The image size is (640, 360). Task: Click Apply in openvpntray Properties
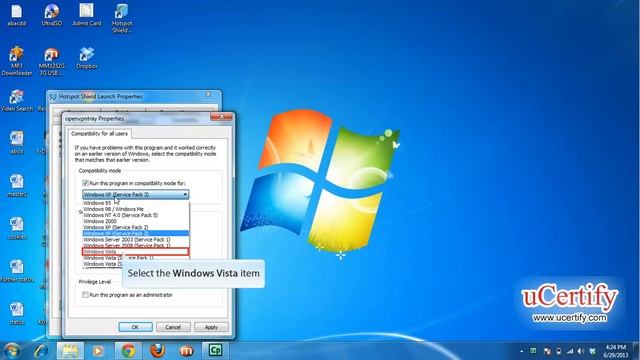pyautogui.click(x=211, y=327)
